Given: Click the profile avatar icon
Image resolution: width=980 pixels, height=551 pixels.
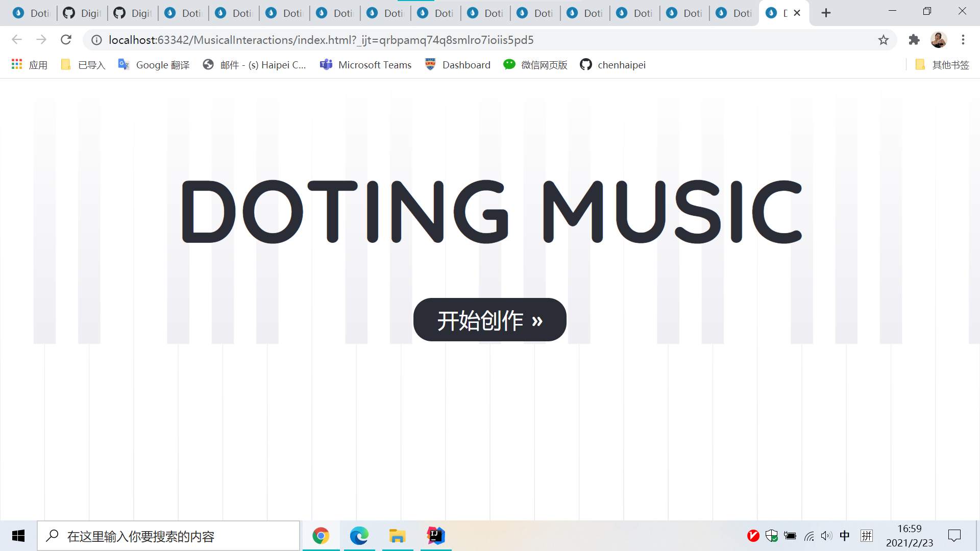Looking at the screenshot, I should [939, 40].
